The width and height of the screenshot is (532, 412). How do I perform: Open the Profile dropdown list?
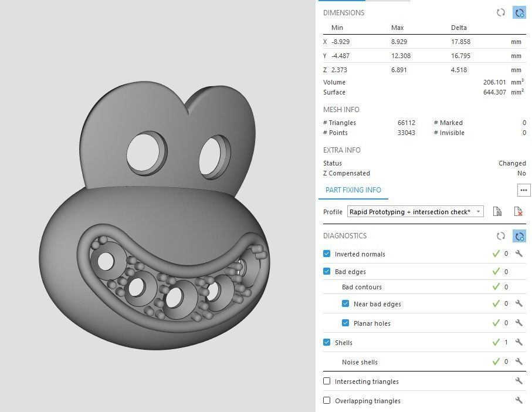415,211
